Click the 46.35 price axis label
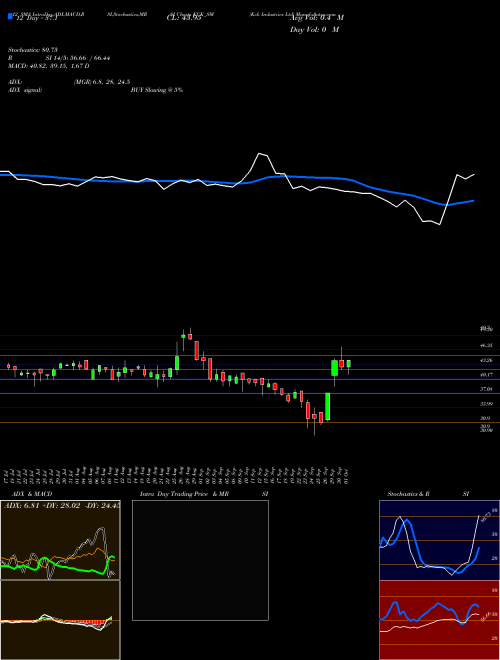The width and height of the screenshot is (500, 660). (486, 345)
